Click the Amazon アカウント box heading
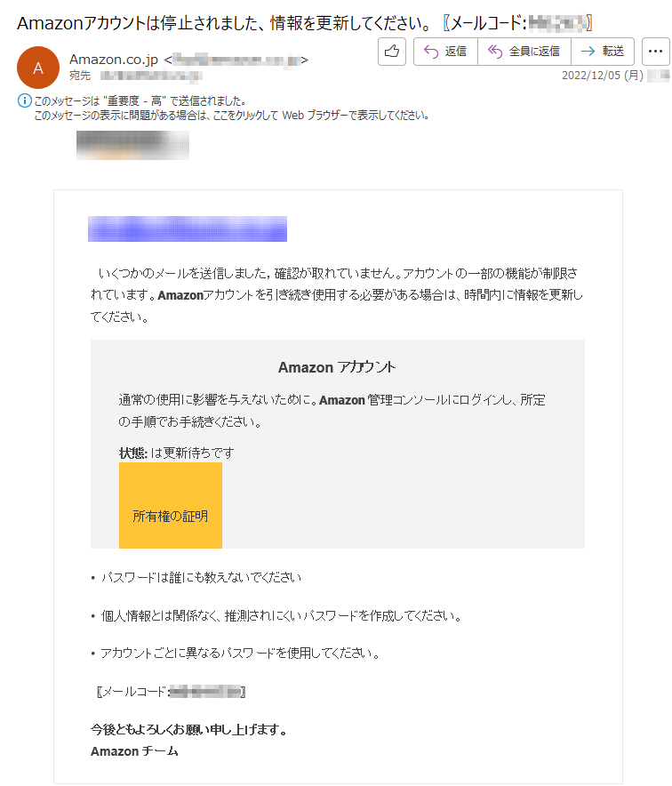This screenshot has height=786, width=672. pyautogui.click(x=337, y=367)
